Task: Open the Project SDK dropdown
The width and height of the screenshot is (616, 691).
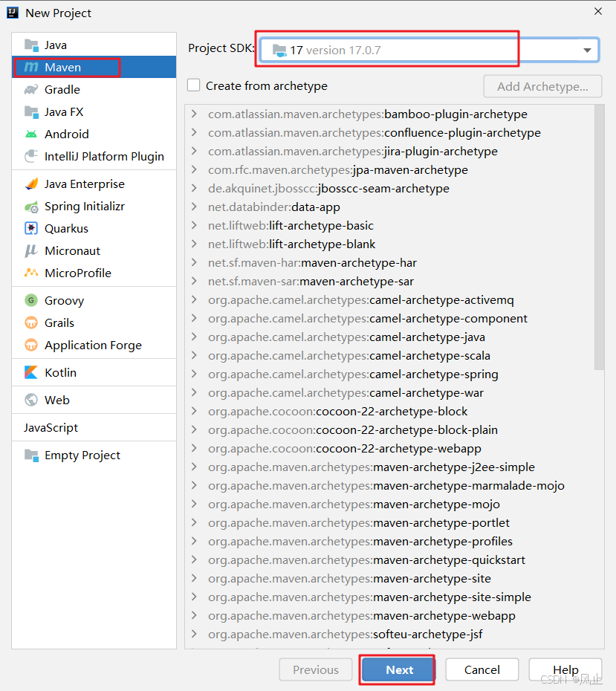Action: 587,51
